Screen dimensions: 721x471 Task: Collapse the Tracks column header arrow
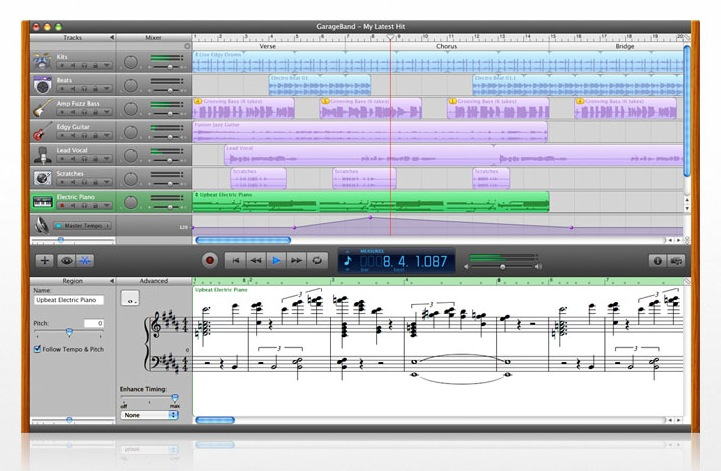click(111, 37)
